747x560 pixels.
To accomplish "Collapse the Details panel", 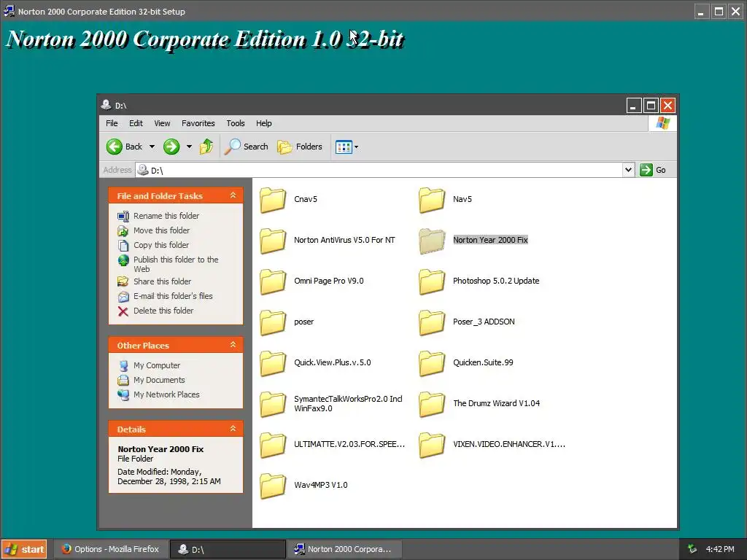I will coord(233,429).
